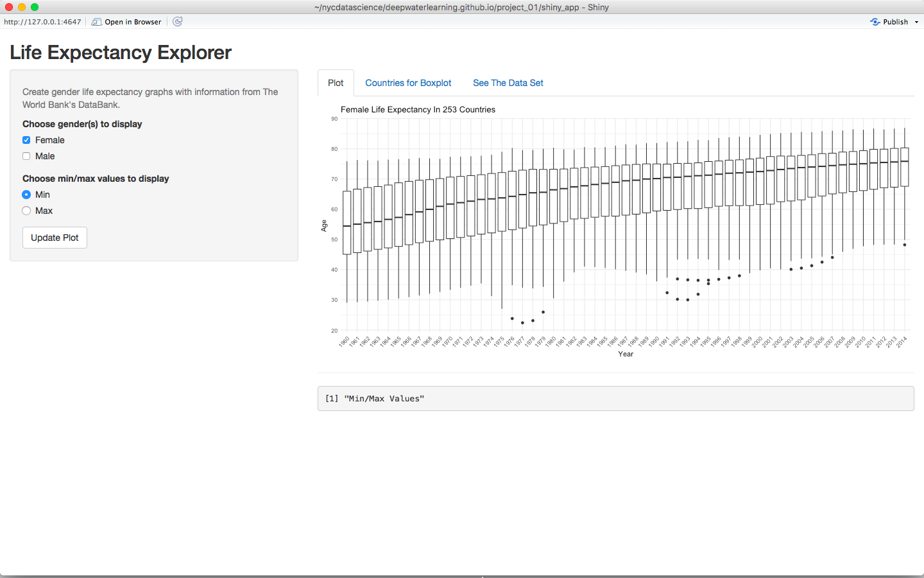Click the 127.0.0.1:4647 address text
Image resolution: width=924 pixels, height=578 pixels.
(x=42, y=22)
